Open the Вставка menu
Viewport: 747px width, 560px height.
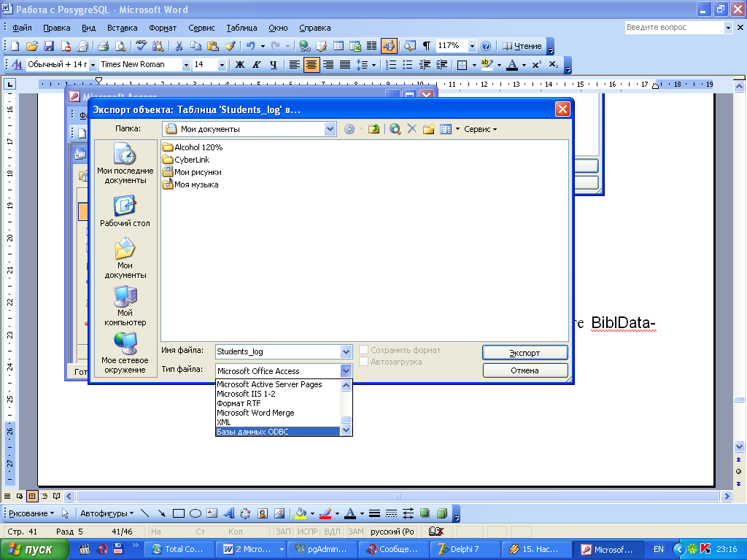[122, 28]
